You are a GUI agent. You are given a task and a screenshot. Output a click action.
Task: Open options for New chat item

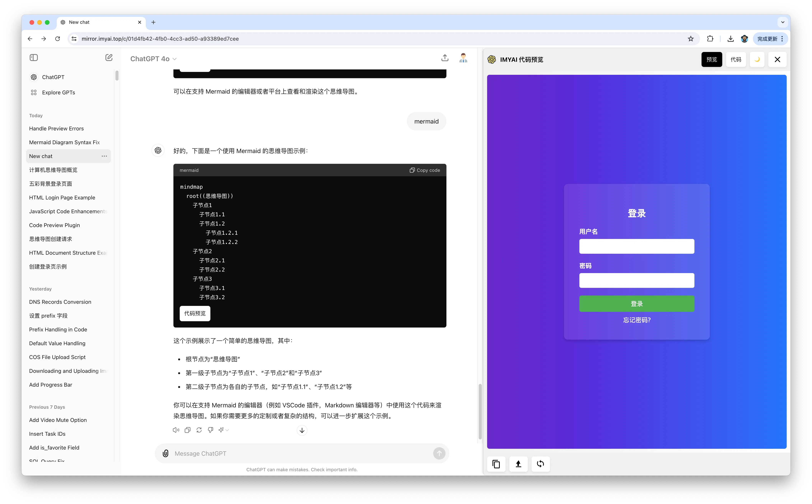pos(104,156)
